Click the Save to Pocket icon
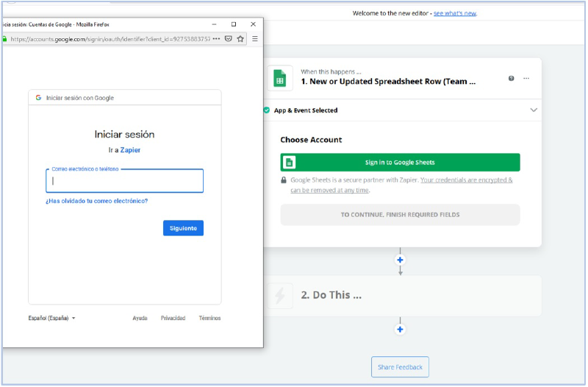 tap(229, 39)
